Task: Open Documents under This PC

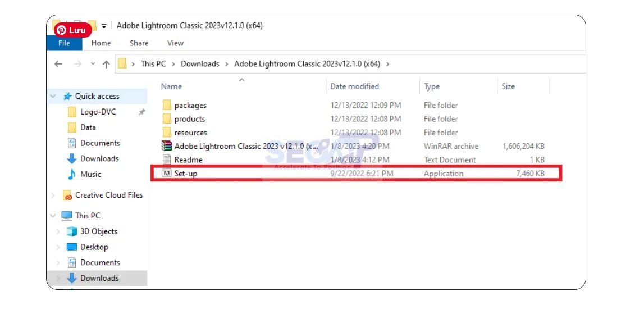Action: (100, 263)
